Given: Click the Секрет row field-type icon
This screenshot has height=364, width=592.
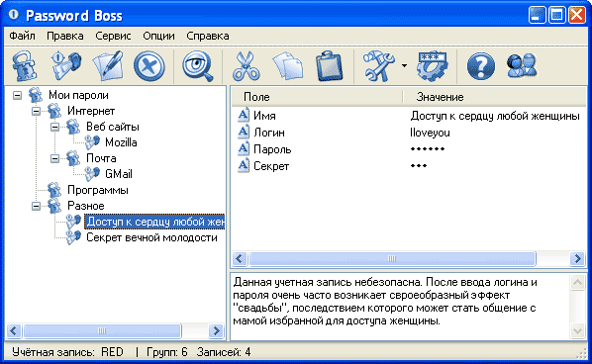Looking at the screenshot, I should [244, 165].
